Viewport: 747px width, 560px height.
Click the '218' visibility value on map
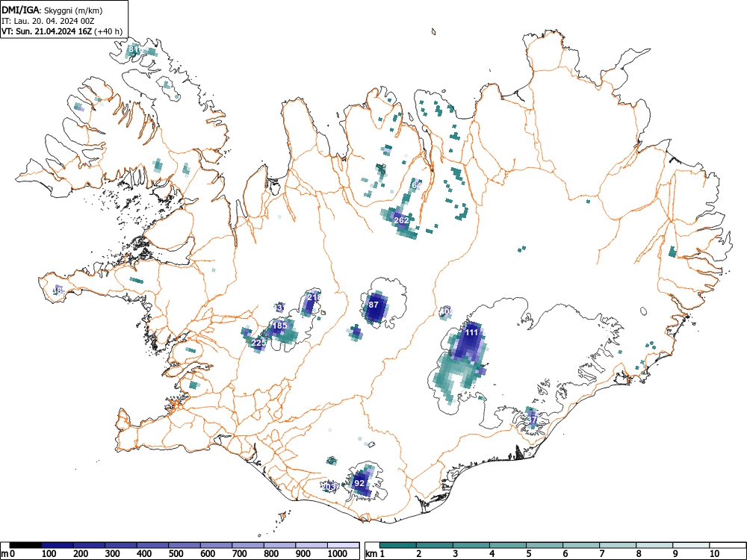point(314,297)
